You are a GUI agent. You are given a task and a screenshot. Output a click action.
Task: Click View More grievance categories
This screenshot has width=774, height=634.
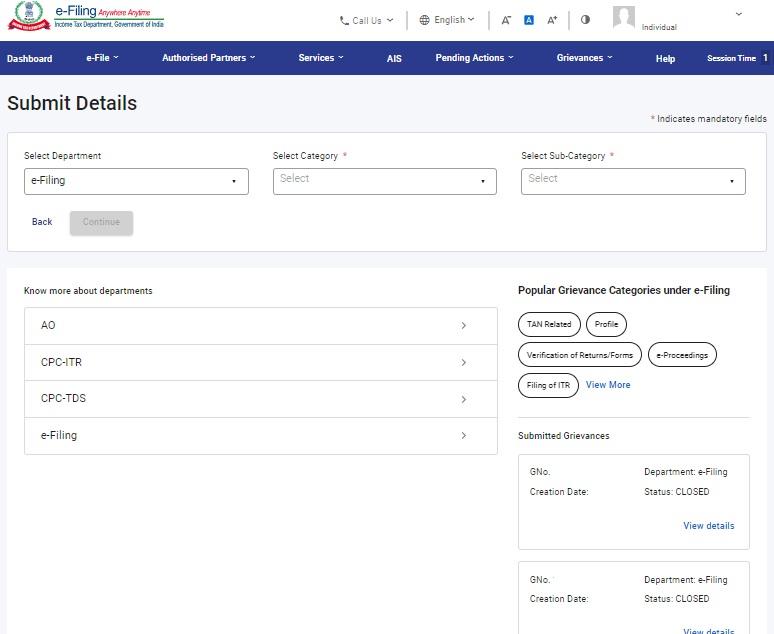pyautogui.click(x=608, y=385)
